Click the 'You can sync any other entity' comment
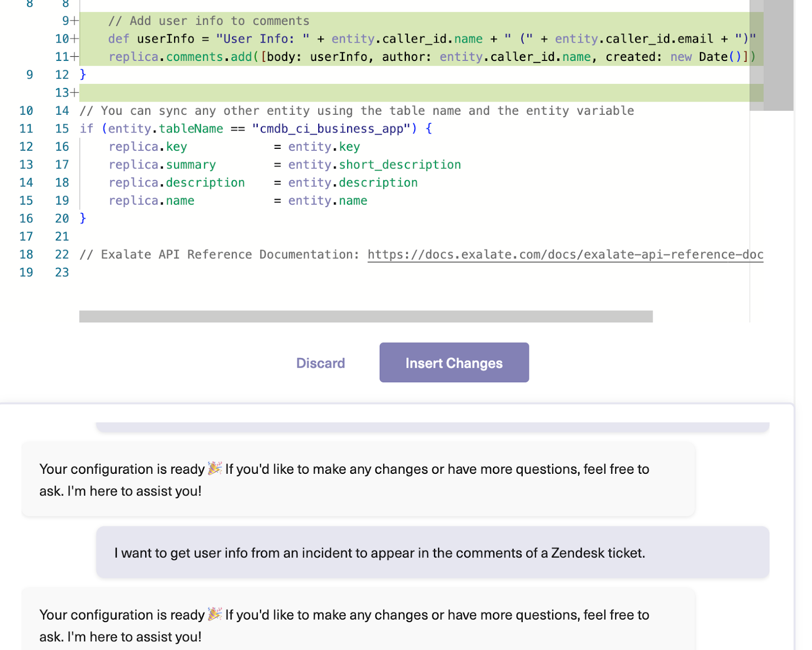Viewport: 812px width, 650px height. pyautogui.click(x=357, y=111)
